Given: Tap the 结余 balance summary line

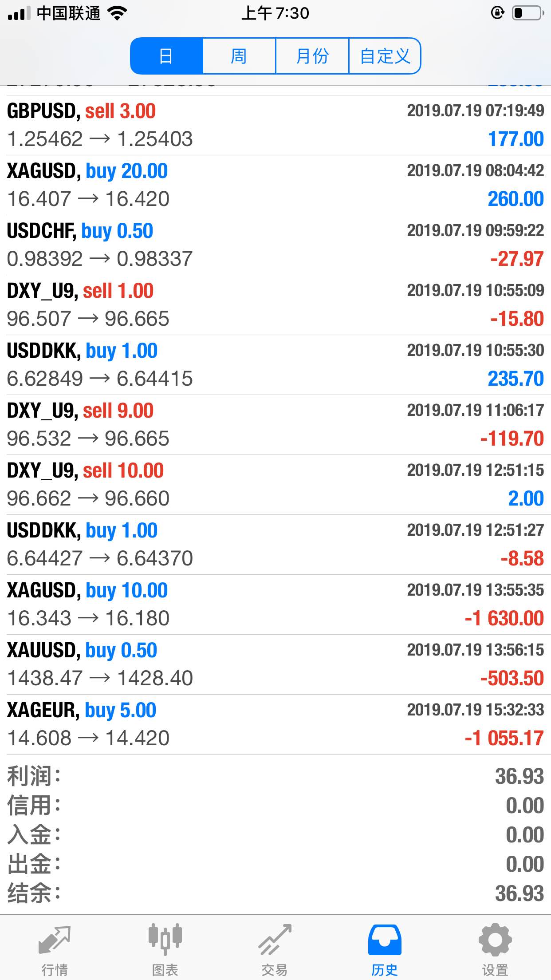Looking at the screenshot, I should click(x=275, y=893).
